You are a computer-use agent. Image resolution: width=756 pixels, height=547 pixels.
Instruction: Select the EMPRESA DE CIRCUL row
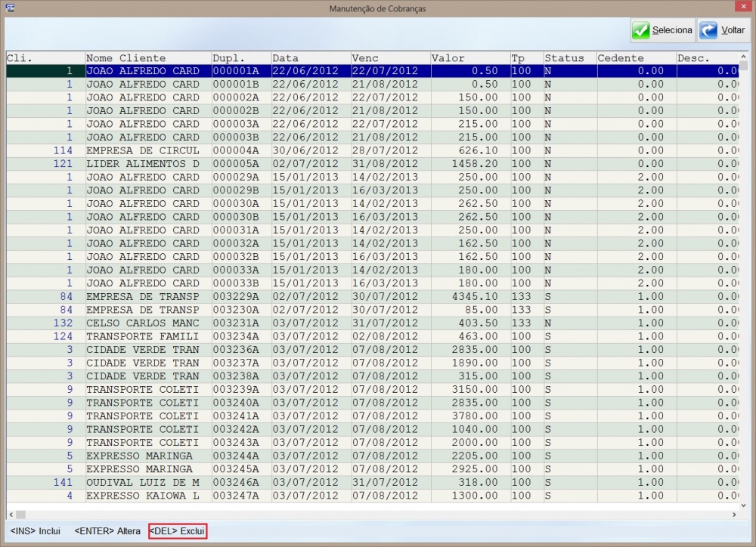pos(142,150)
